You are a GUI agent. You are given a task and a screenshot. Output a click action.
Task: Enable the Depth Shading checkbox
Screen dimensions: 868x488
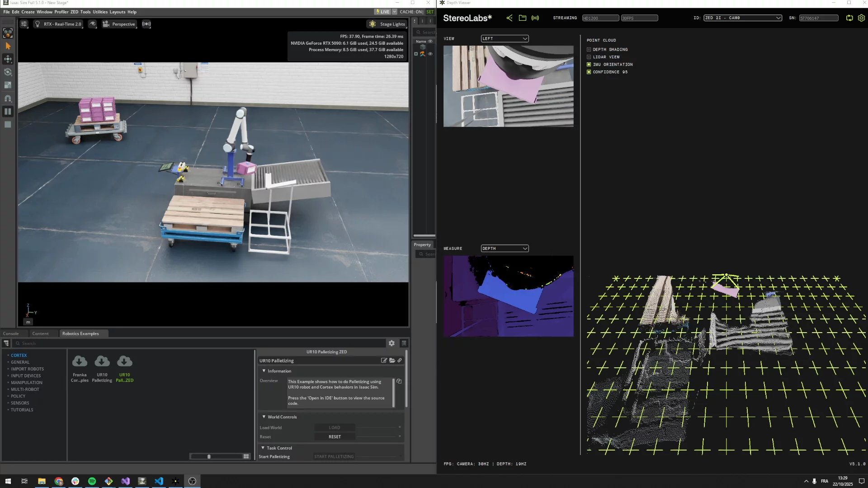[x=589, y=50]
